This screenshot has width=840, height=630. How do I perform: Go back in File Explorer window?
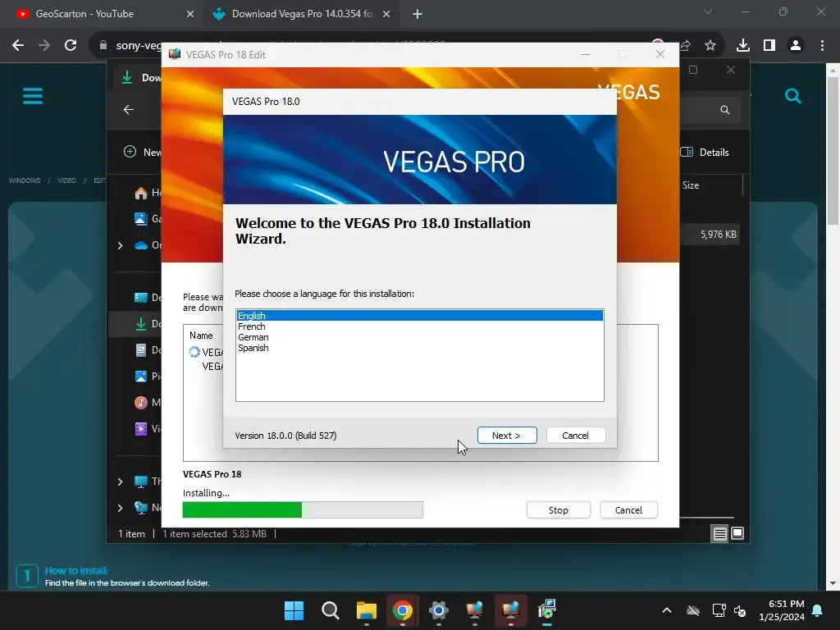(129, 110)
